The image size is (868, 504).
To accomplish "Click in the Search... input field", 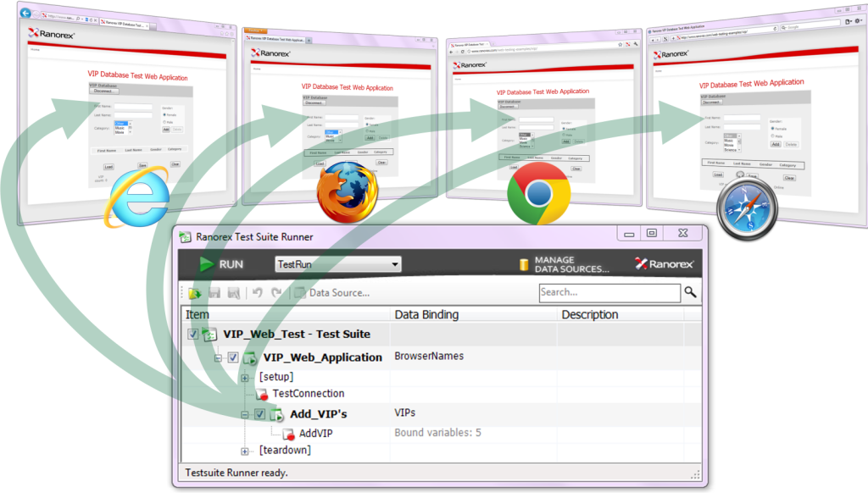I will pos(609,292).
